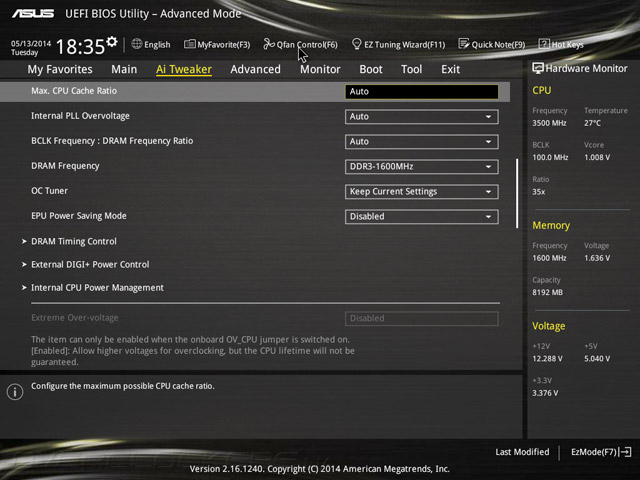Click the Quick Note(F9) notepad icon
This screenshot has height=480, width=640.
tap(464, 44)
